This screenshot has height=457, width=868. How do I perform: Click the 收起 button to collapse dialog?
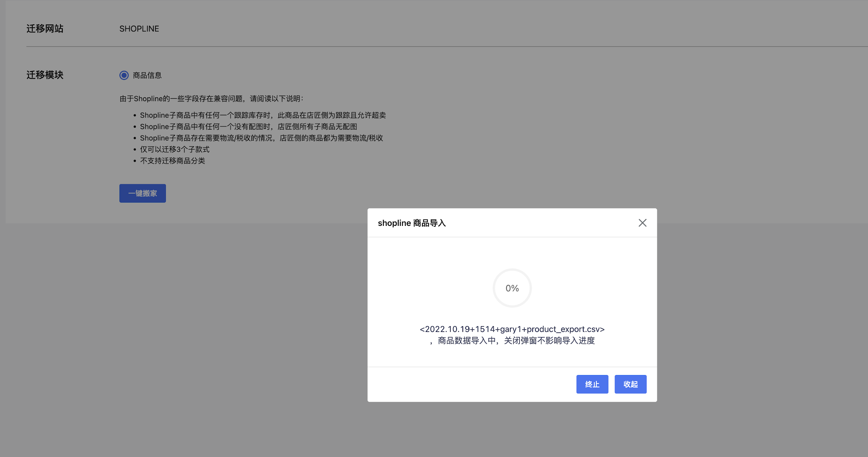point(630,384)
